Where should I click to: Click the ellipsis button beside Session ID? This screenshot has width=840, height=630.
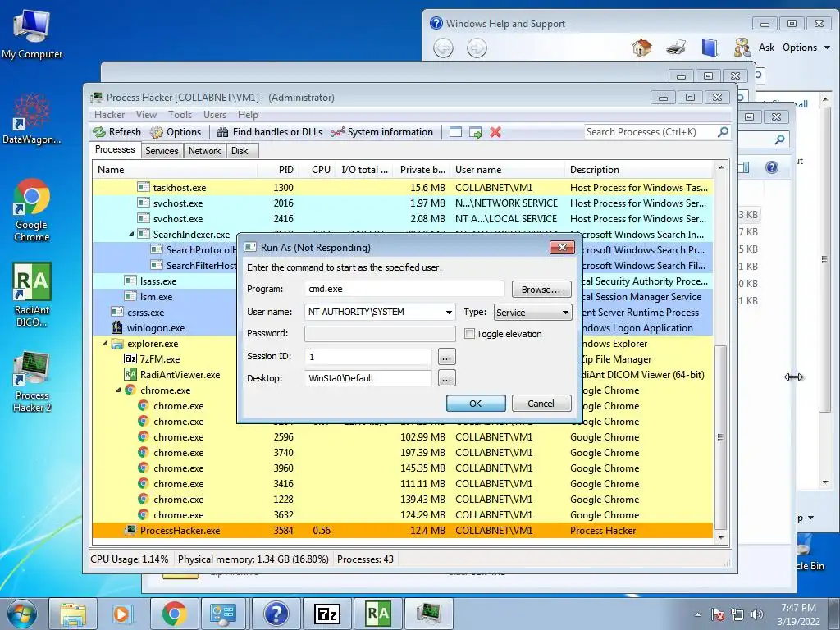pyautogui.click(x=447, y=356)
